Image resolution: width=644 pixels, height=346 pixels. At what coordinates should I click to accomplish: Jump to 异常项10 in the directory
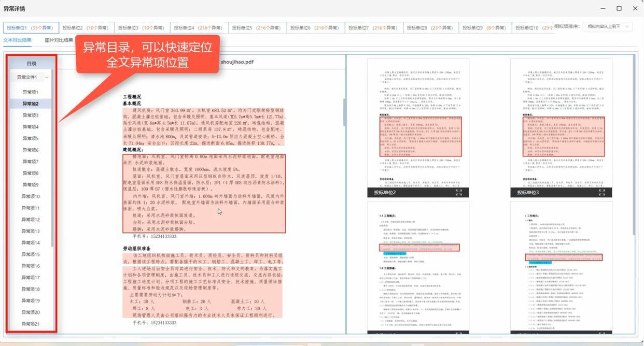click(x=31, y=196)
